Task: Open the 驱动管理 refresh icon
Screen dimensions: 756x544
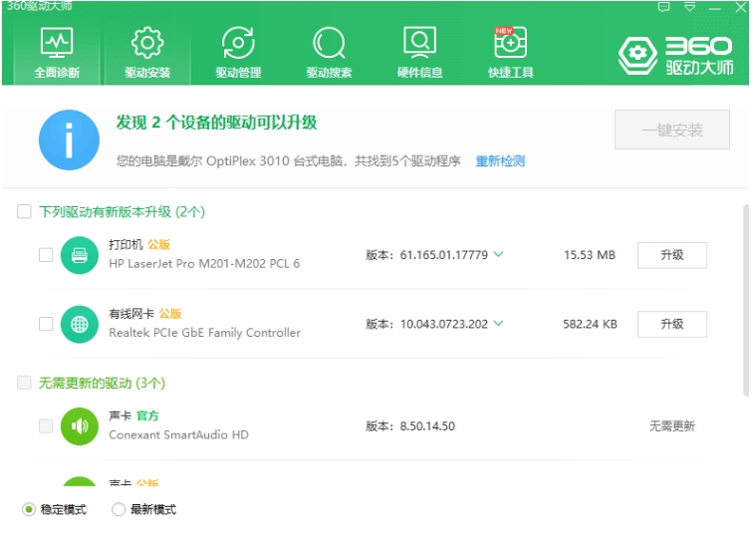Action: point(238,43)
